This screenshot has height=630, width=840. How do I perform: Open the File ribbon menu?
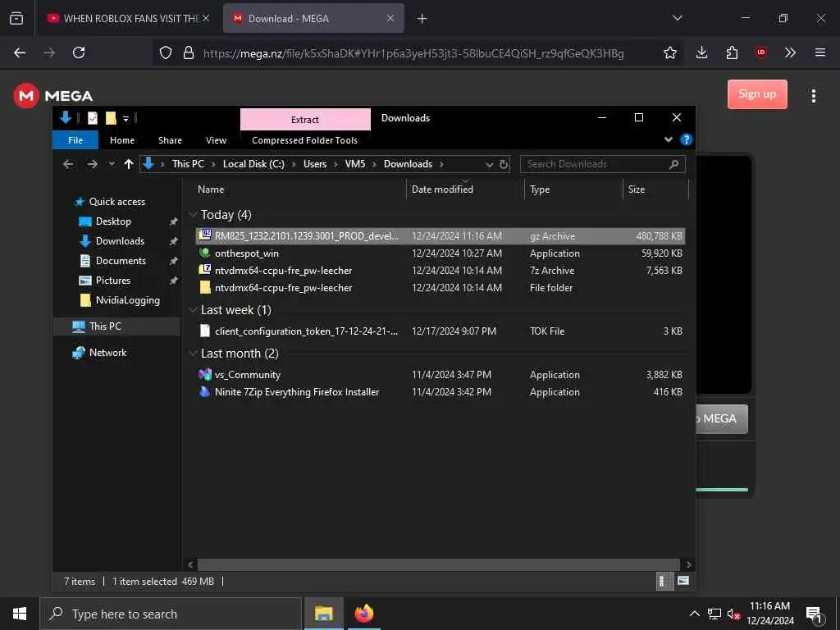[75, 140]
